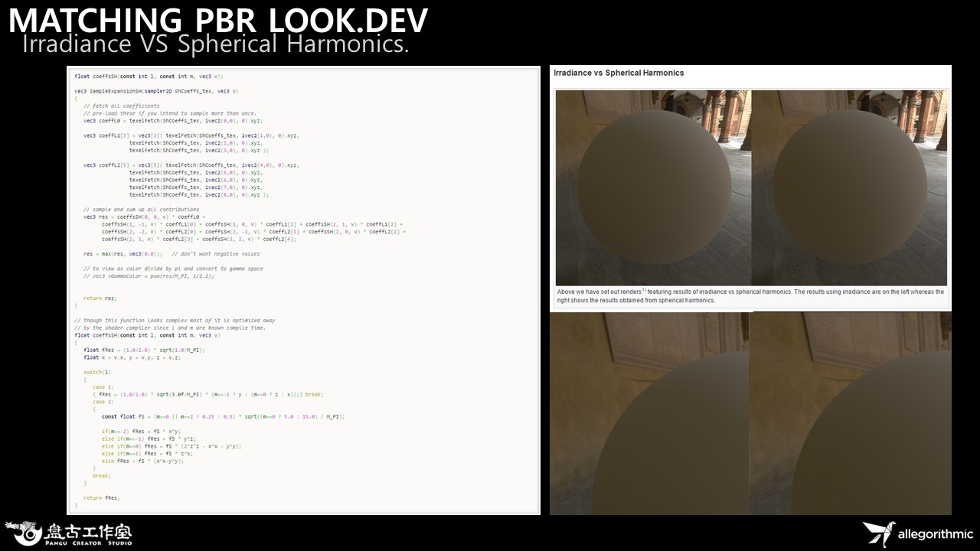This screenshot has height=551, width=980.
Task: Click the 'return res;' statement
Action: (x=100, y=298)
